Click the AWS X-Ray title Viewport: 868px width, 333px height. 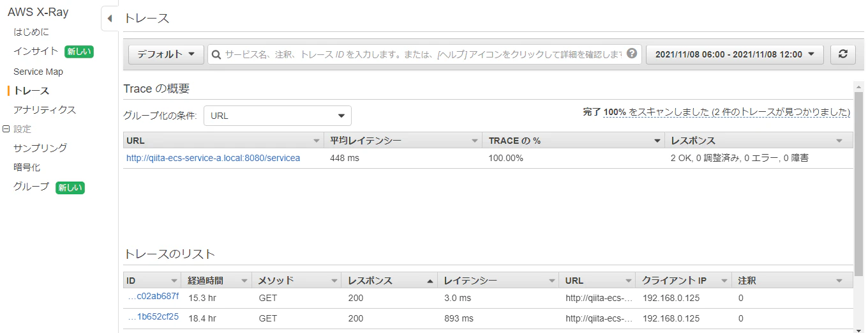click(x=38, y=12)
